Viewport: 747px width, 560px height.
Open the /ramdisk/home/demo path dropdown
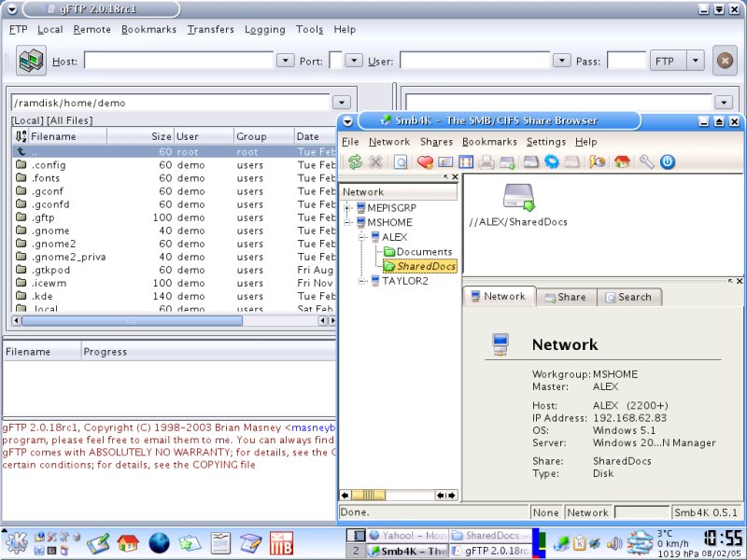pyautogui.click(x=341, y=103)
